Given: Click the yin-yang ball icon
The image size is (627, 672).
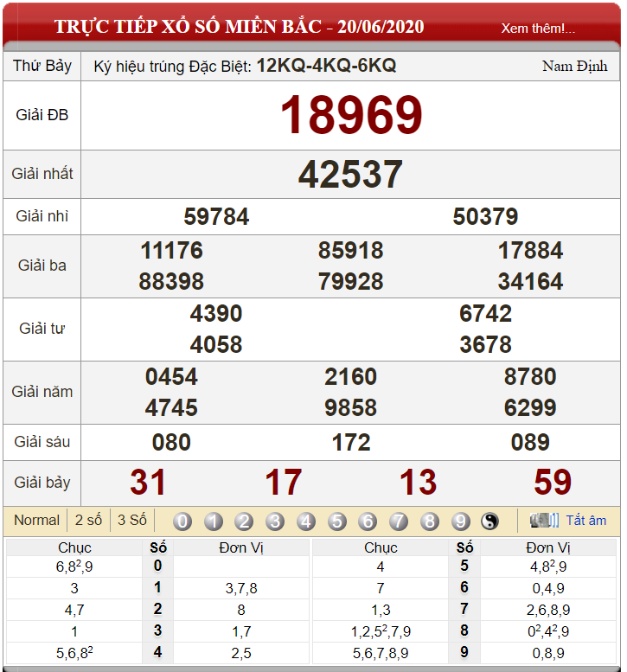Looking at the screenshot, I should (489, 522).
